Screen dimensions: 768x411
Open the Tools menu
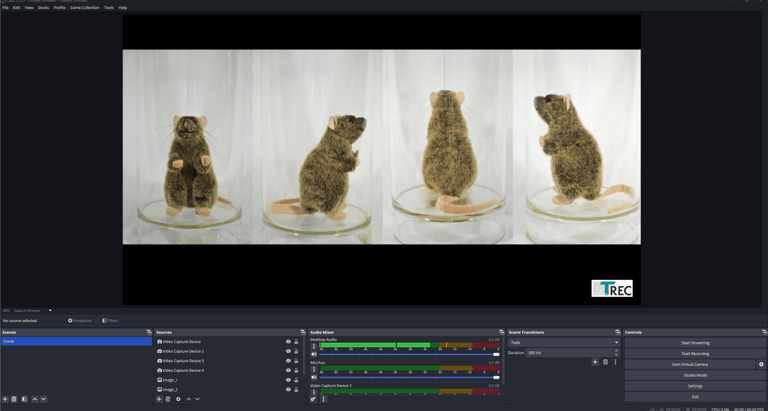pyautogui.click(x=109, y=8)
